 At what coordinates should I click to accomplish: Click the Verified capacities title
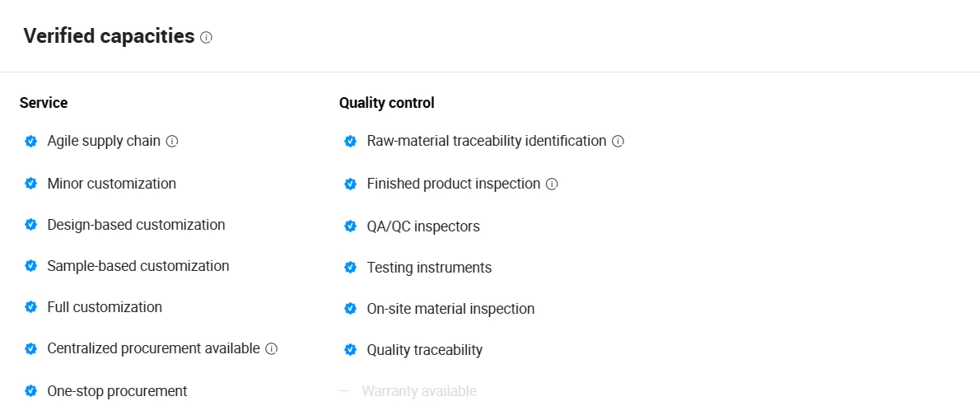(110, 36)
